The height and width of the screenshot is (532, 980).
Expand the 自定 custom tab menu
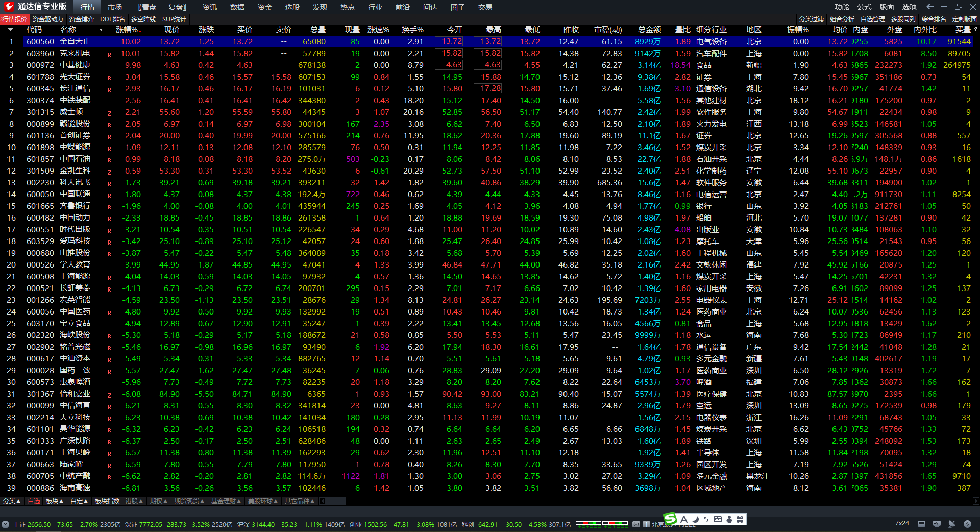pyautogui.click(x=79, y=501)
